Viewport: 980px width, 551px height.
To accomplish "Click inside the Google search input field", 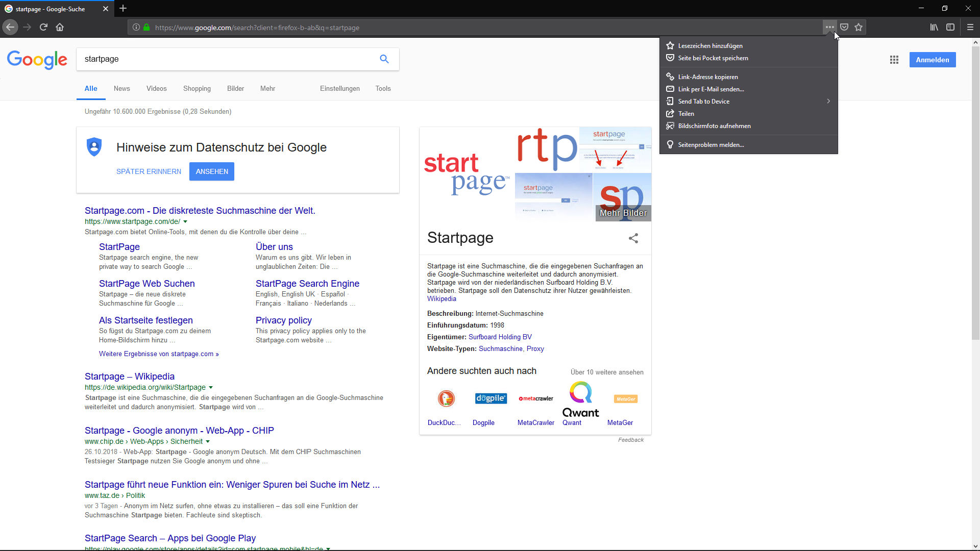I will point(225,59).
